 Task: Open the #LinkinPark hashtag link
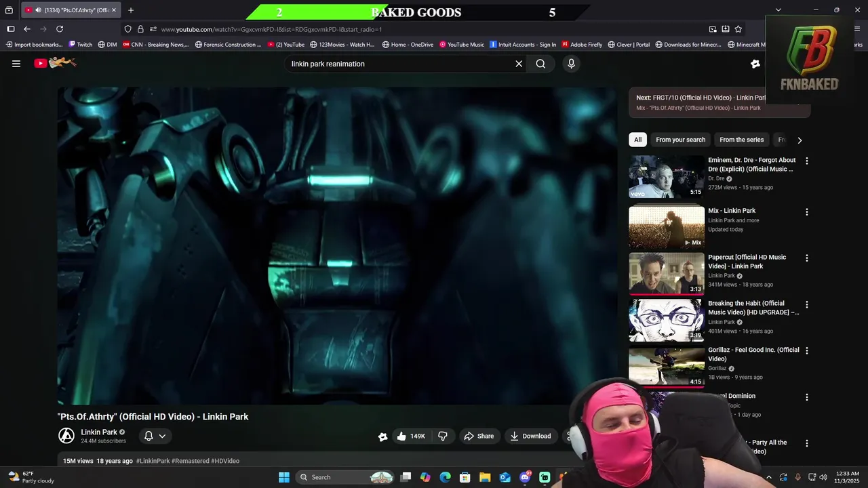pyautogui.click(x=153, y=461)
